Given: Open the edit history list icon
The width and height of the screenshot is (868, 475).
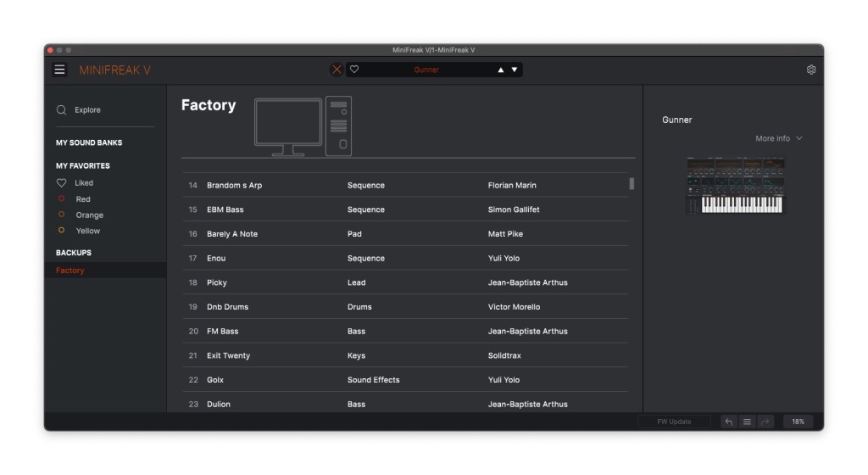Looking at the screenshot, I should pyautogui.click(x=747, y=422).
